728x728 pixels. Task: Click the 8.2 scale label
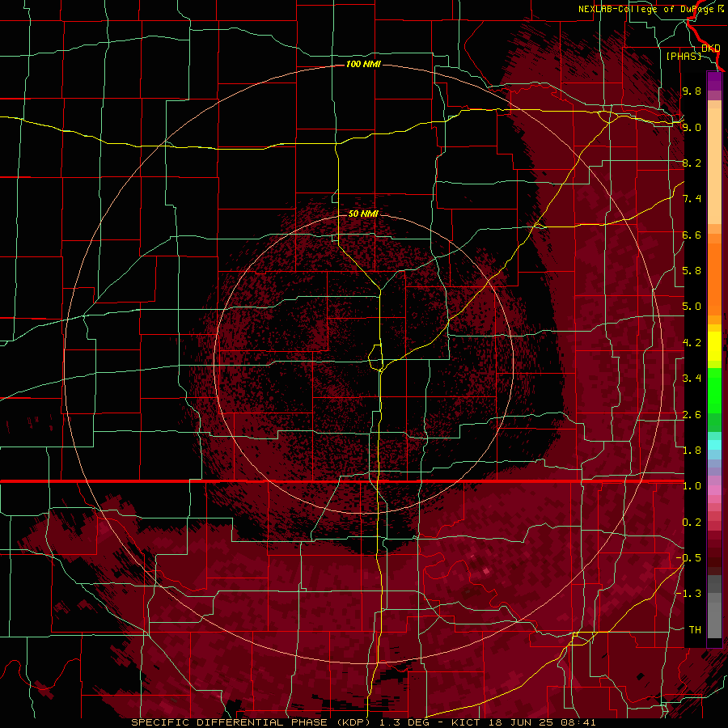(692, 163)
